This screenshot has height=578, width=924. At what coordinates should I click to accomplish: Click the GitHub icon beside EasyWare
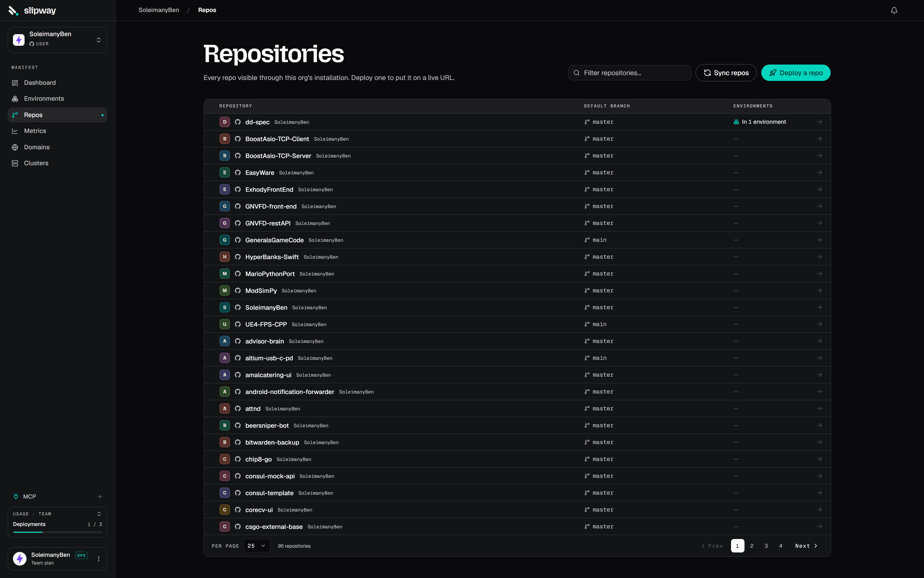[237, 172]
